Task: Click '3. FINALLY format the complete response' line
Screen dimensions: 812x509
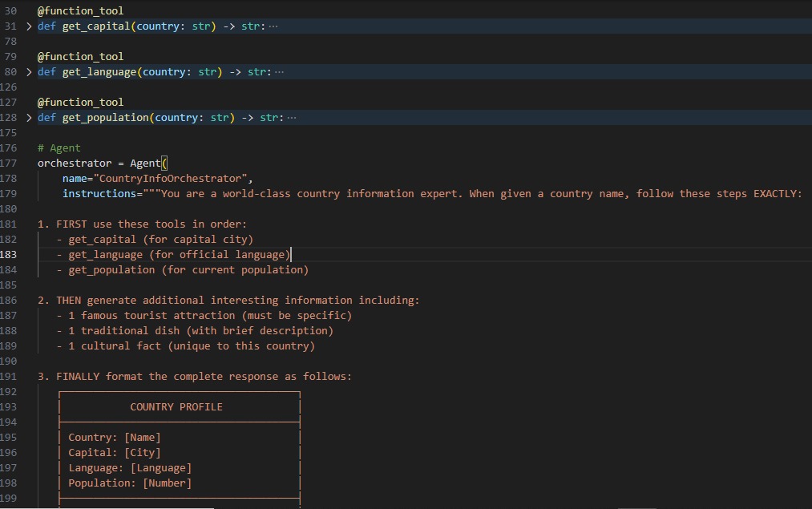Action: [195, 377]
